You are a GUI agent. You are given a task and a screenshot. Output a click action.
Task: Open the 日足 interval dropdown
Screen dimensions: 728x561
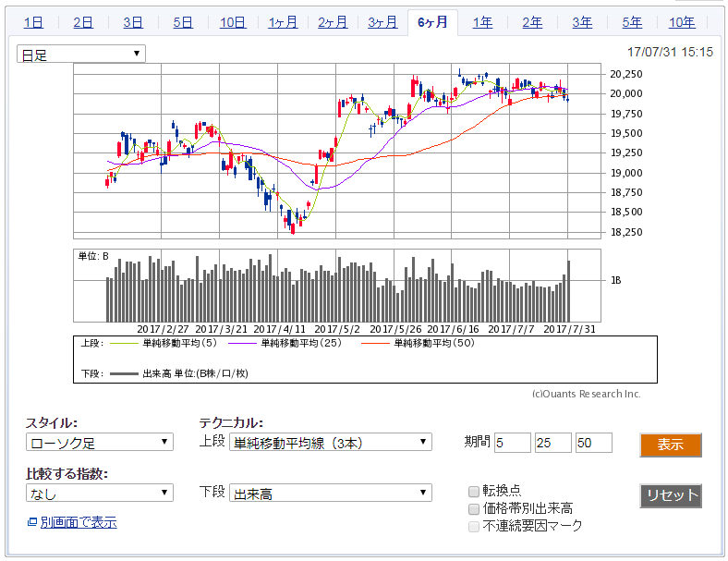(81, 55)
